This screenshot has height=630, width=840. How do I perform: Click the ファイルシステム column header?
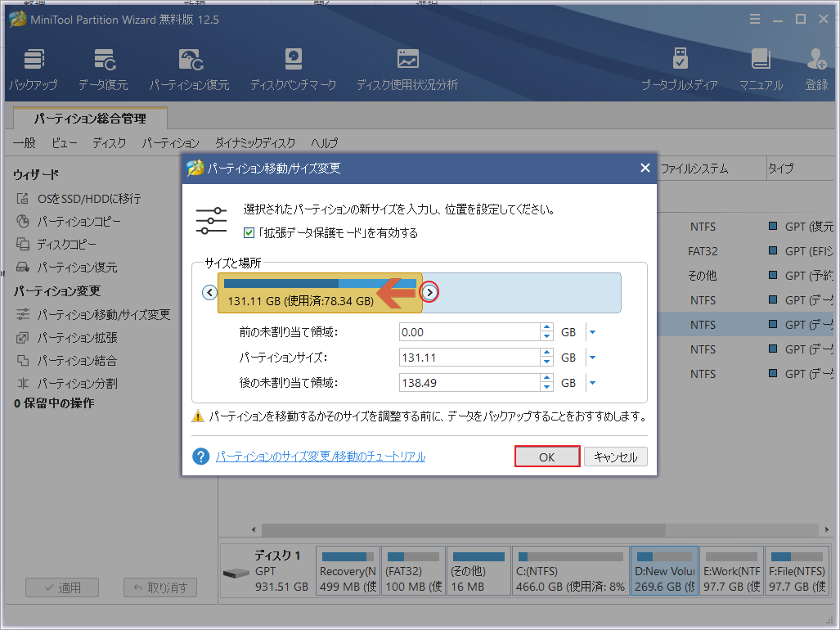712,169
